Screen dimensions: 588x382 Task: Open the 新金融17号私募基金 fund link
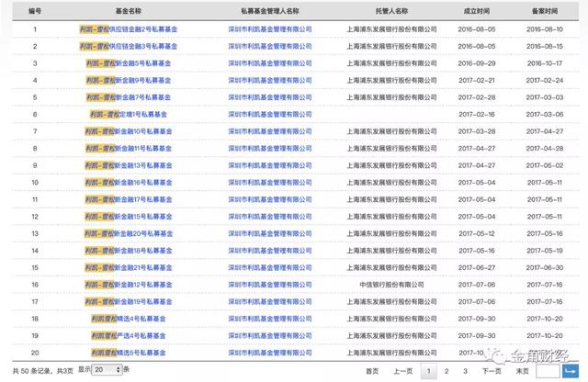point(129,199)
